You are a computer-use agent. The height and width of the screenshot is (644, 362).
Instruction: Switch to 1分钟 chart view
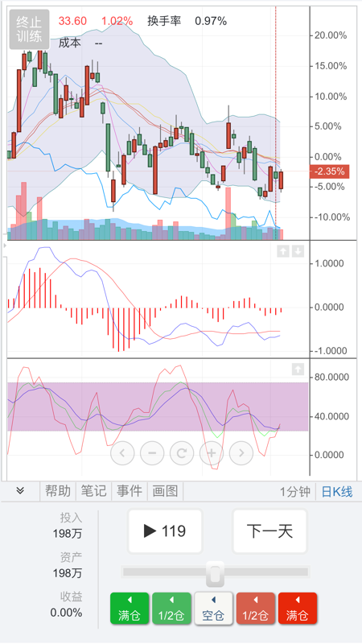[294, 491]
